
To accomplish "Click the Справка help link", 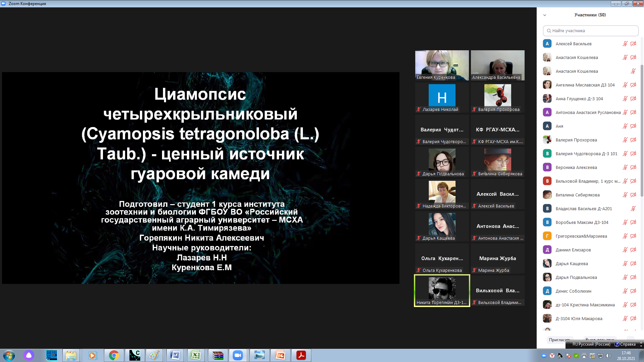I will pyautogui.click(x=628, y=344).
